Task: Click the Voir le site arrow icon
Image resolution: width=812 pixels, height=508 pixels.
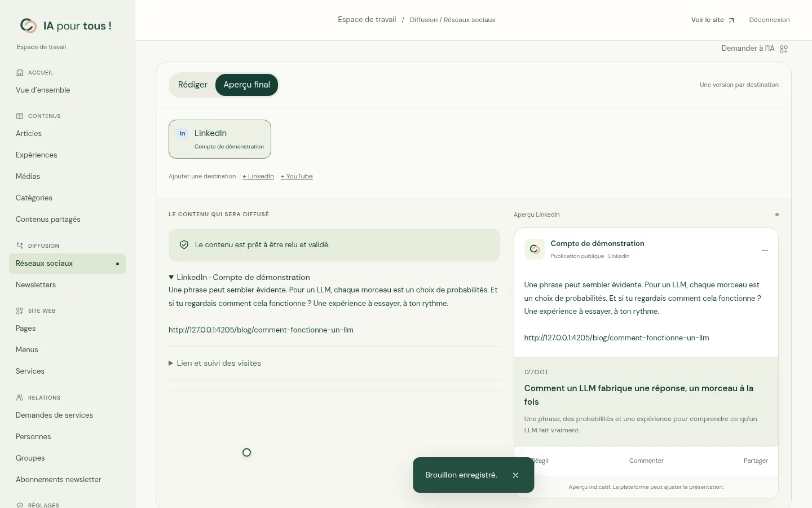Action: click(731, 20)
